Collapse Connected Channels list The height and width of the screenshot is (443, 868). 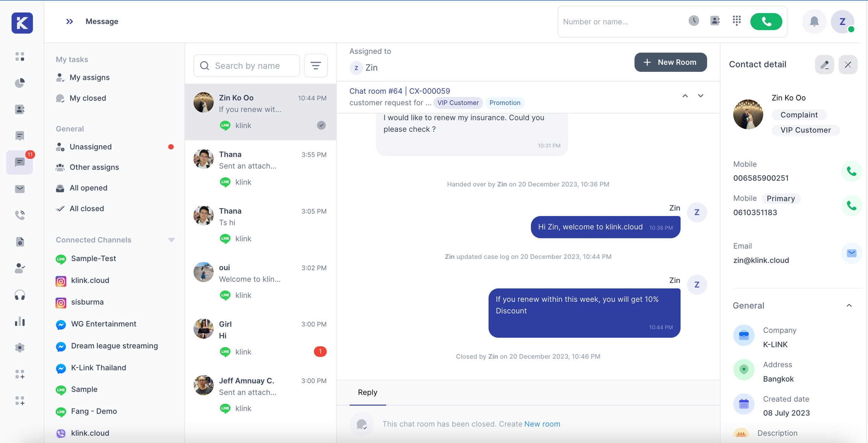coord(171,240)
